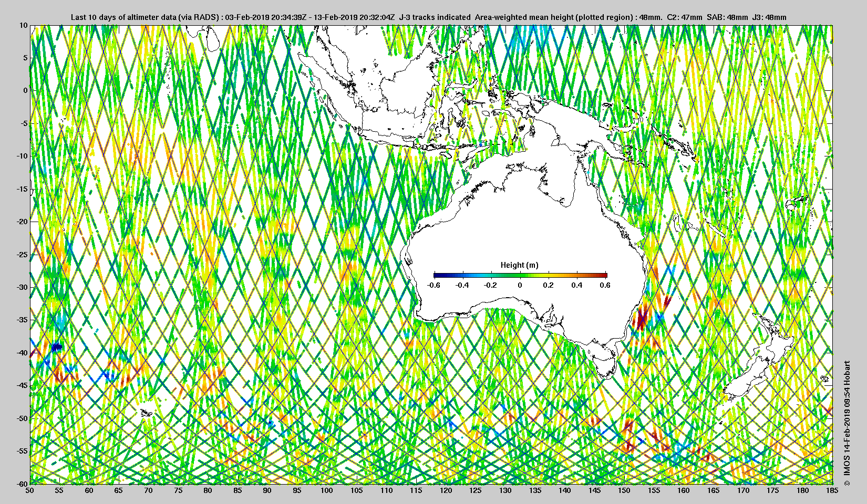Screen dimensions: 867x504
Task: Click latitude tick label 10 on the left axis
Action: pos(23,25)
